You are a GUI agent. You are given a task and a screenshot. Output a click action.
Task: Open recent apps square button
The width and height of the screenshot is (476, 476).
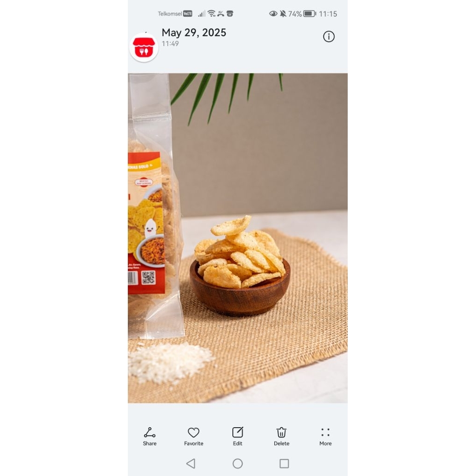[284, 463]
